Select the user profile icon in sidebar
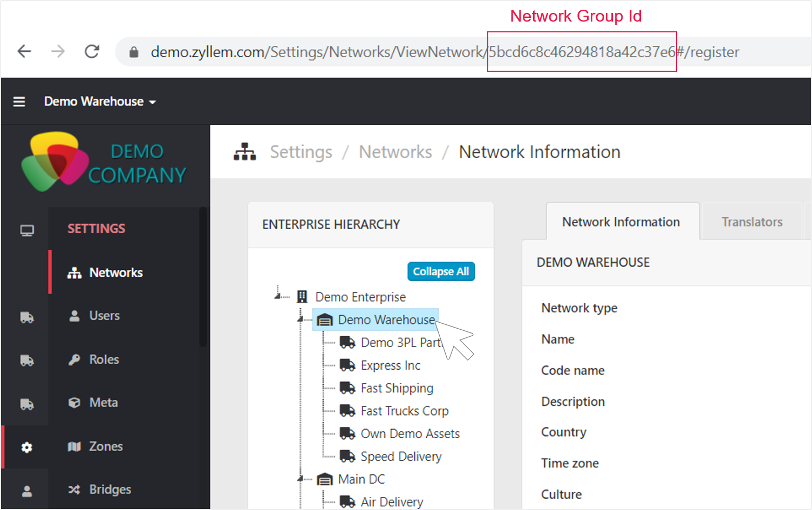Image resolution: width=812 pixels, height=510 pixels. 27,491
